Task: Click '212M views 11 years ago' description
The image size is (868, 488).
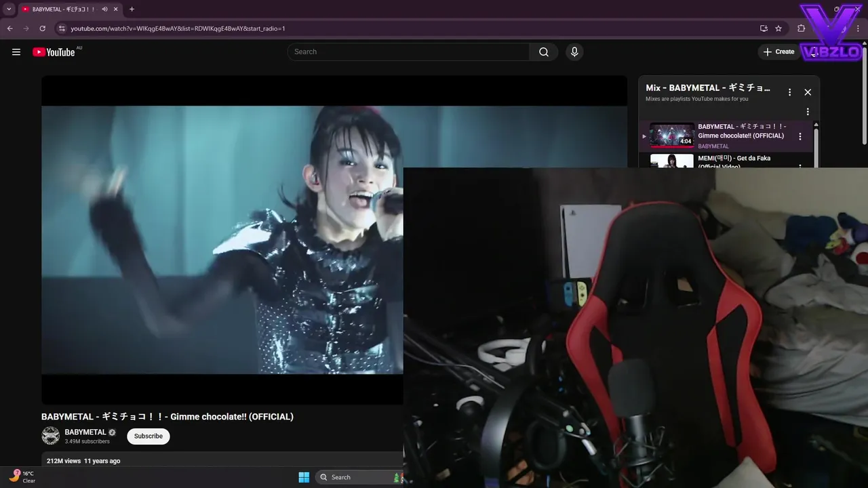Action: point(83,461)
